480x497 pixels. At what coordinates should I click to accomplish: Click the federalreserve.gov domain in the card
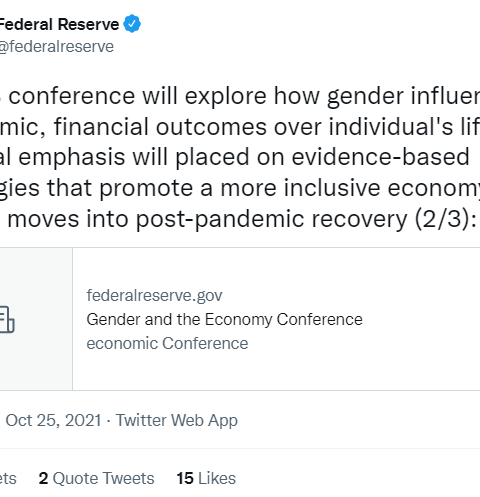(x=154, y=295)
